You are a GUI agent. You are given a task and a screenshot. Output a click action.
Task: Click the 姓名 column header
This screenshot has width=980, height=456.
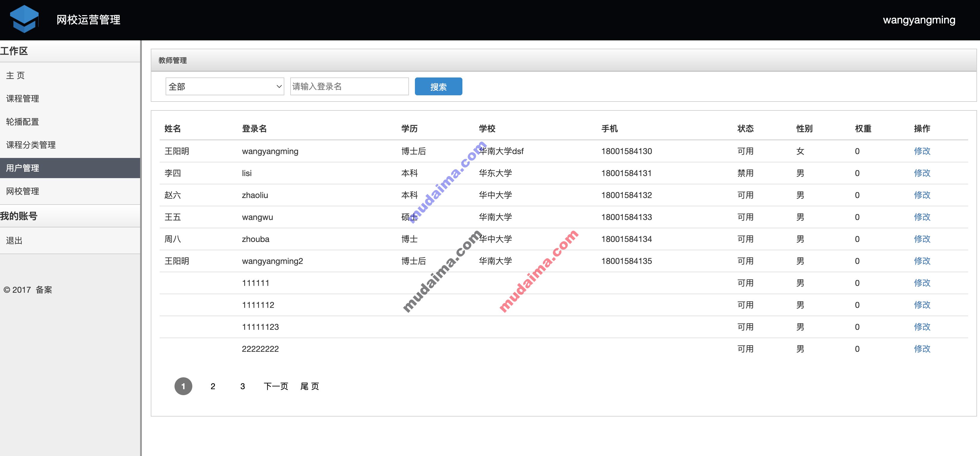(172, 129)
